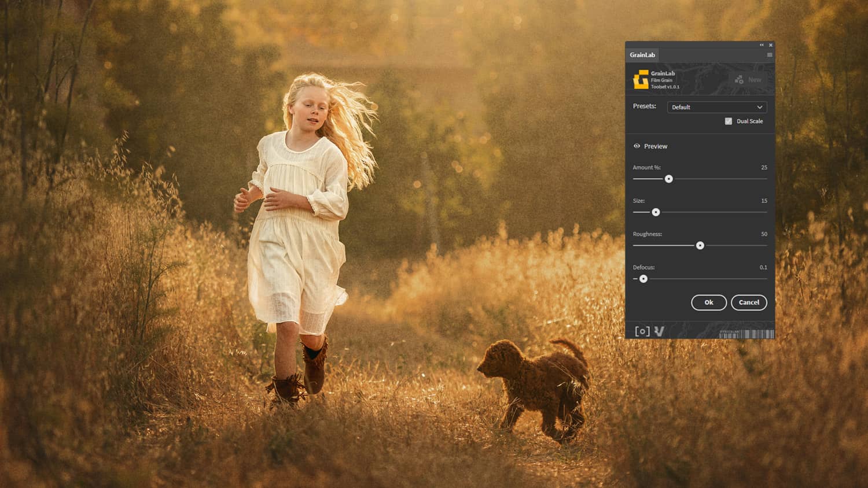Collapse the panel with the double-arrow icon
Viewport: 868px width, 488px height.
762,45
